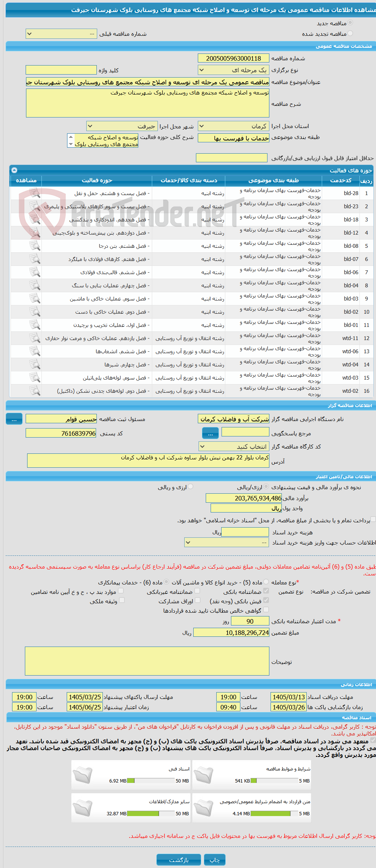Click ellipsis button beside مرجع پاسخگویی

[x=210, y=433]
